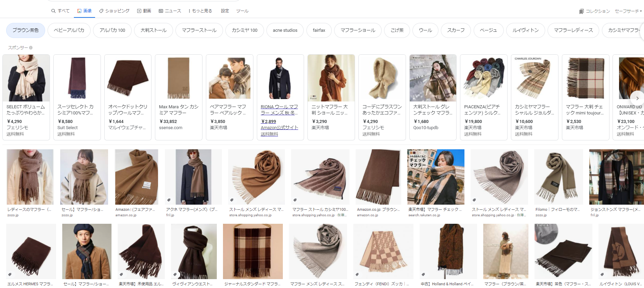Open コレクション saved collections
The width and height of the screenshot is (644, 288).
[594, 11]
